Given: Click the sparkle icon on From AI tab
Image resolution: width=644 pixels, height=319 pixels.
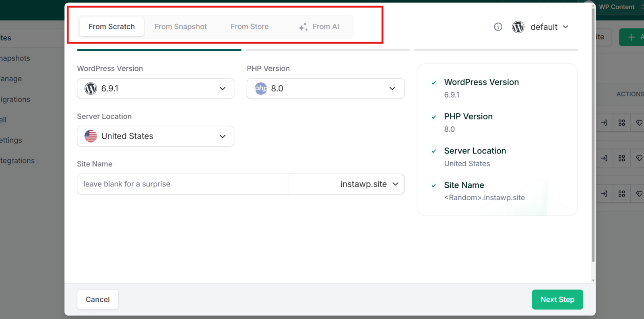Looking at the screenshot, I should tap(303, 27).
